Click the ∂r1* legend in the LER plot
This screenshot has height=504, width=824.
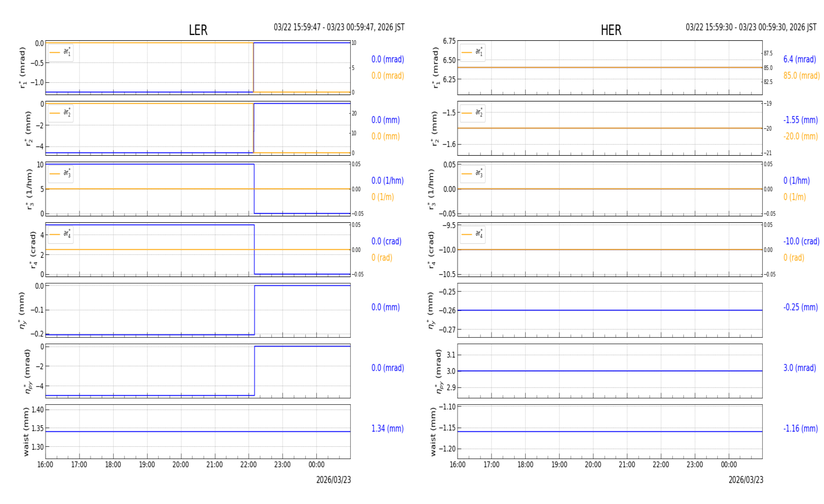click(x=61, y=52)
